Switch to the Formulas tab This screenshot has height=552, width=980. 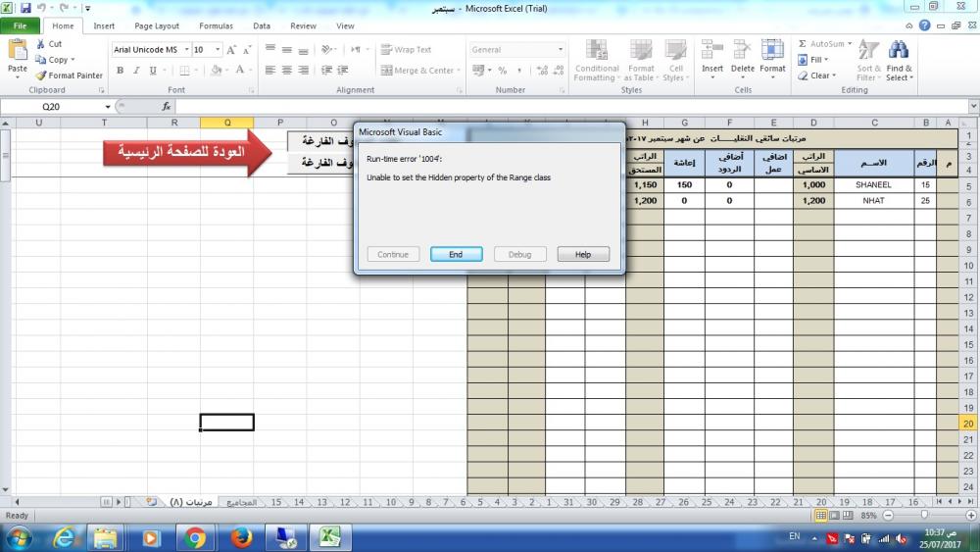(217, 25)
